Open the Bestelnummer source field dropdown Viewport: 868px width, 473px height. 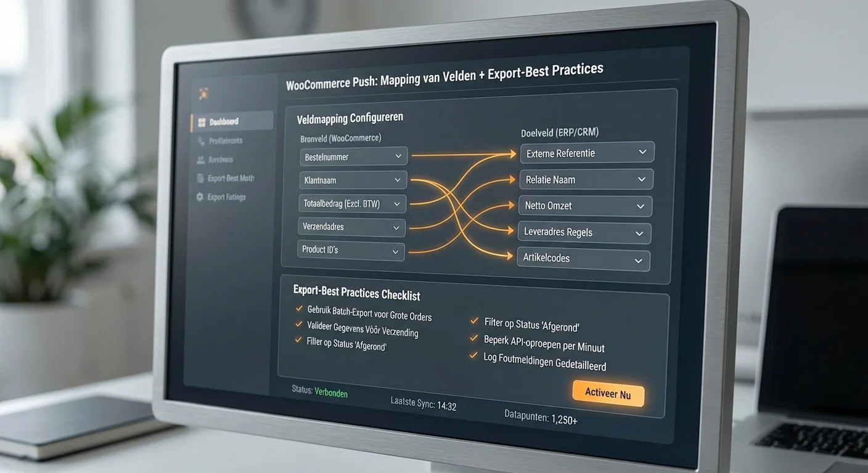(398, 157)
